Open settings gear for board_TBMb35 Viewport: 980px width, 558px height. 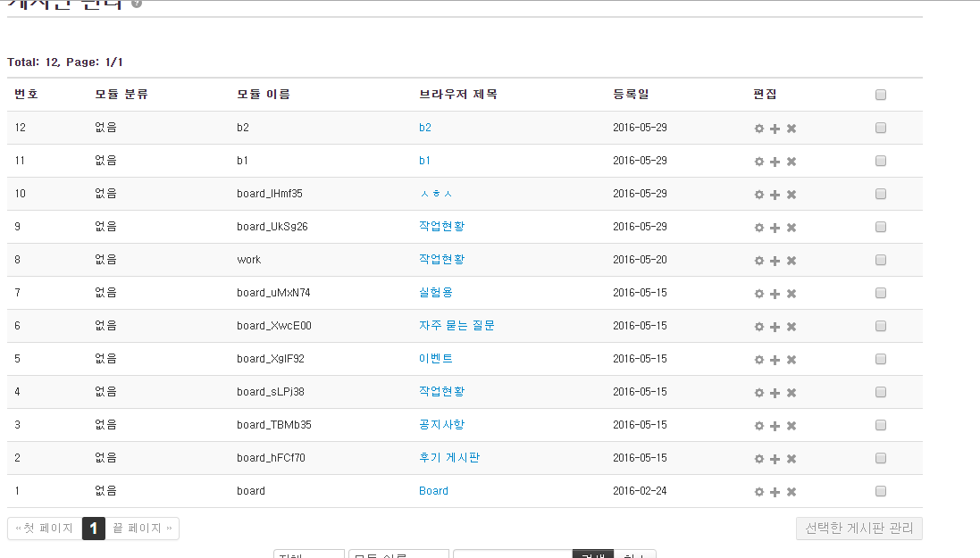point(759,426)
